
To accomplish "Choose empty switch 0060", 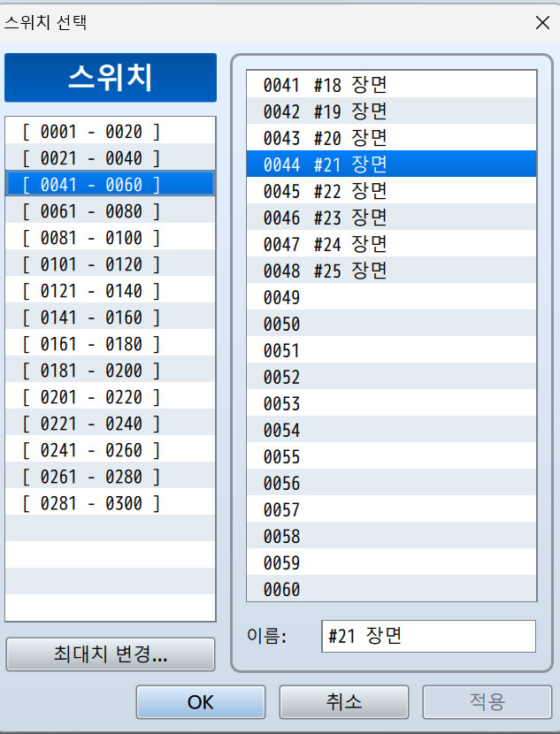I will (x=391, y=588).
